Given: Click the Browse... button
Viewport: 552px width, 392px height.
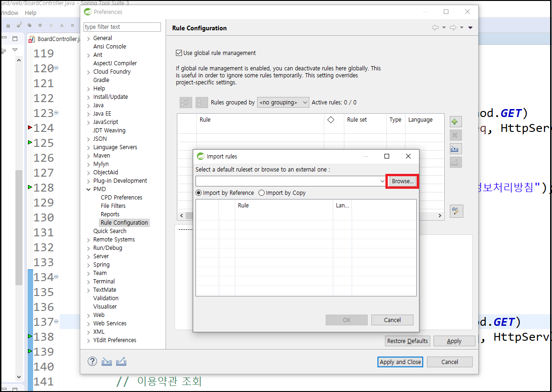Looking at the screenshot, I should coord(403,181).
